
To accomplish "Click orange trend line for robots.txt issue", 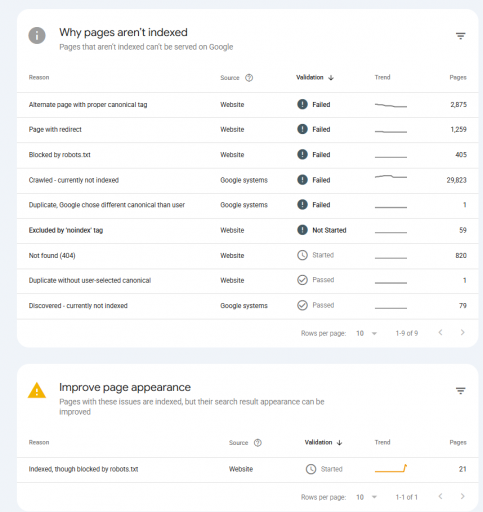I will (x=391, y=468).
